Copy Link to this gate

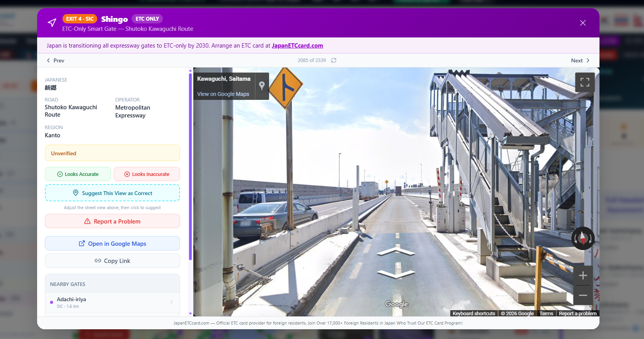112,261
